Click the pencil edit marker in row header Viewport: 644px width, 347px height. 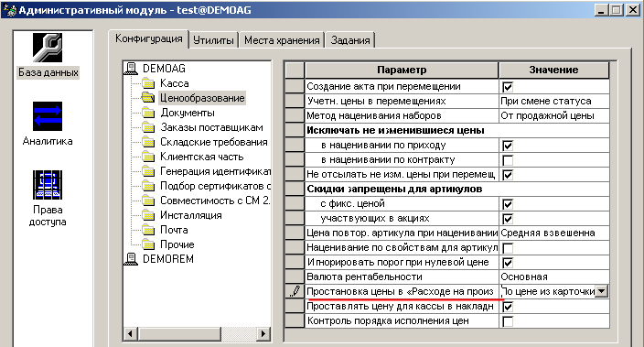[x=295, y=291]
